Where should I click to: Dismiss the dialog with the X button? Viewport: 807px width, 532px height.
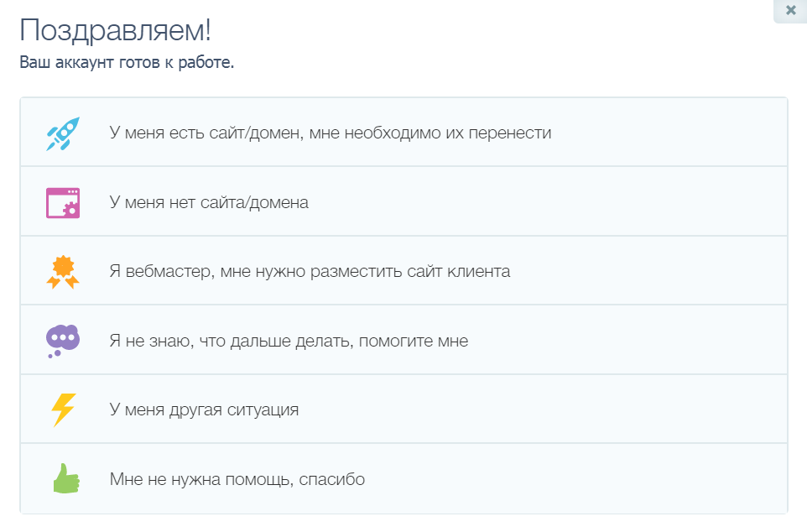[789, 11]
